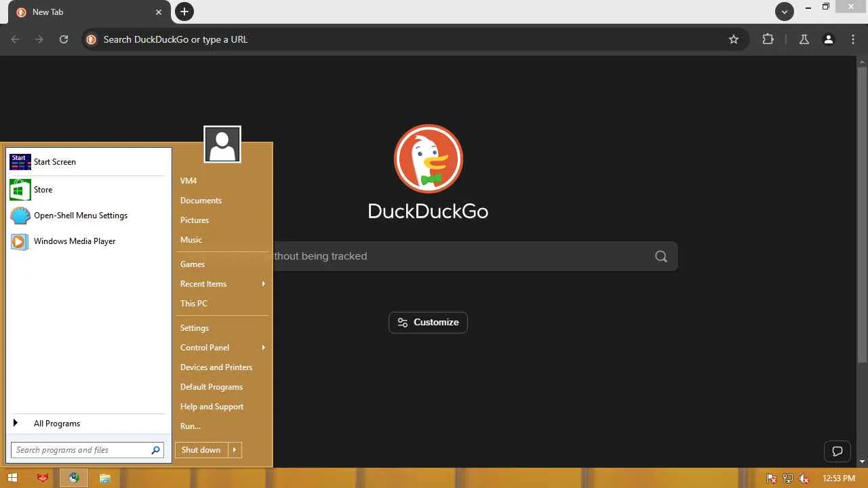Reload the current browser page

(x=64, y=39)
